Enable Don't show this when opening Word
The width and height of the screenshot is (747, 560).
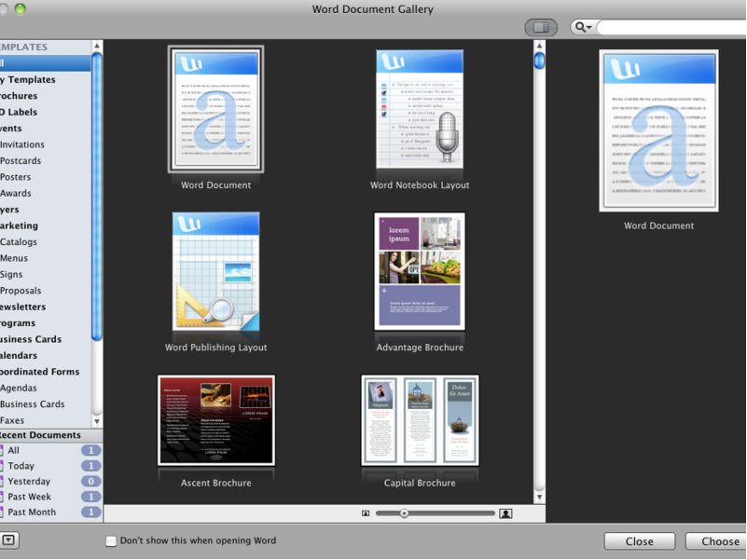tap(111, 541)
